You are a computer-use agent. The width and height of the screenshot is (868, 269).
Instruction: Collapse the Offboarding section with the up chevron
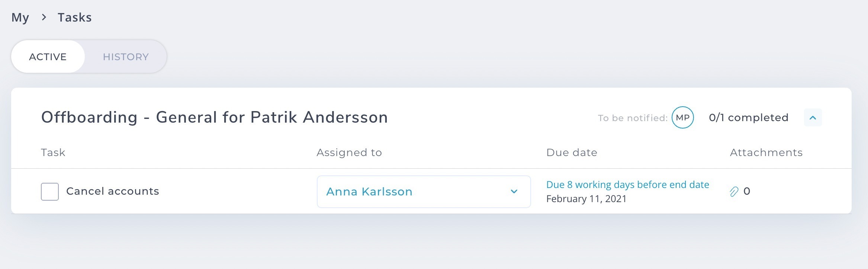pyautogui.click(x=813, y=117)
